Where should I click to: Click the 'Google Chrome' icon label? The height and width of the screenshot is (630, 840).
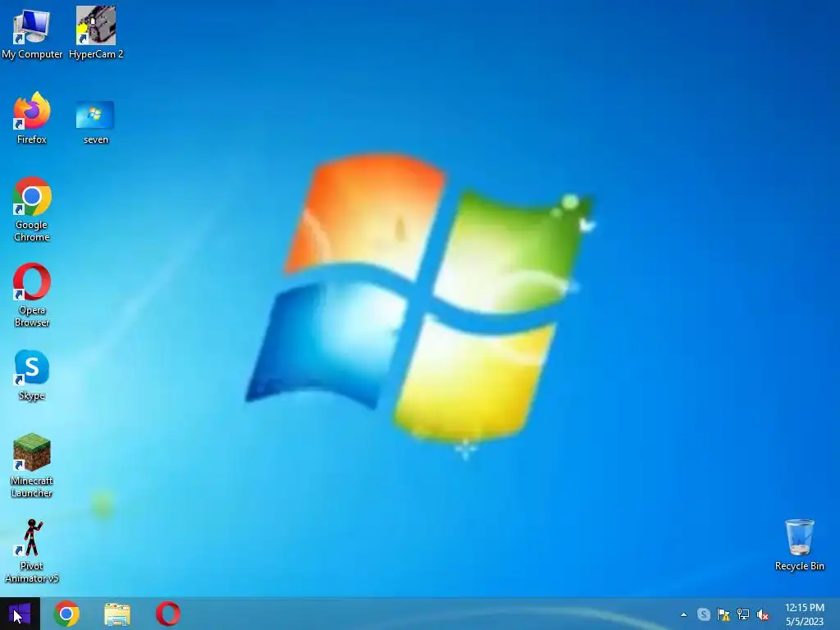[x=32, y=231]
